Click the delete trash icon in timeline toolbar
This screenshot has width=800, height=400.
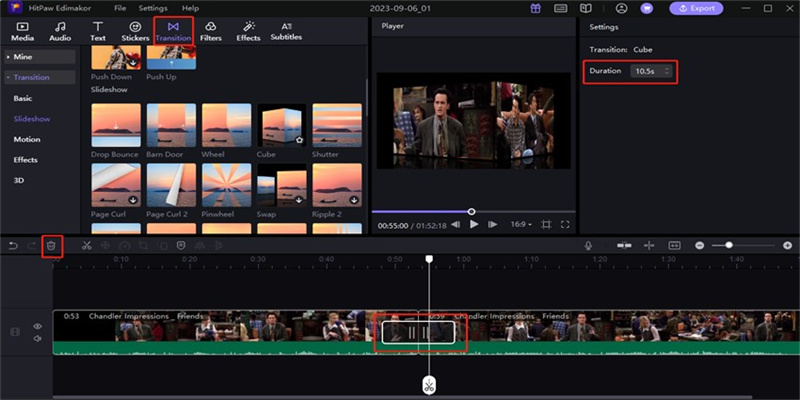click(51, 245)
